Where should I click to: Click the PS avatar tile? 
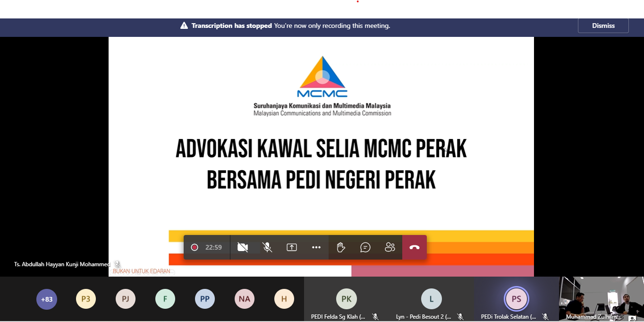(x=517, y=299)
